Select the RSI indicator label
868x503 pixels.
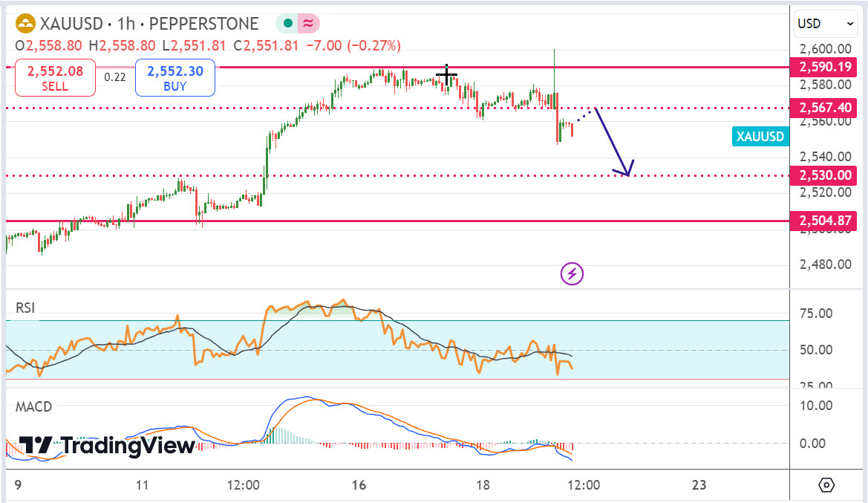(26, 308)
